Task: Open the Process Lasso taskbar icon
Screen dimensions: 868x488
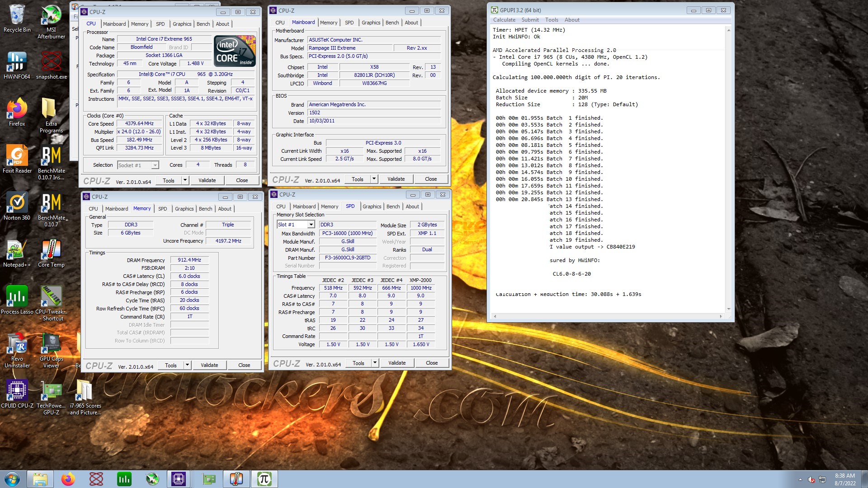Action: 124,479
